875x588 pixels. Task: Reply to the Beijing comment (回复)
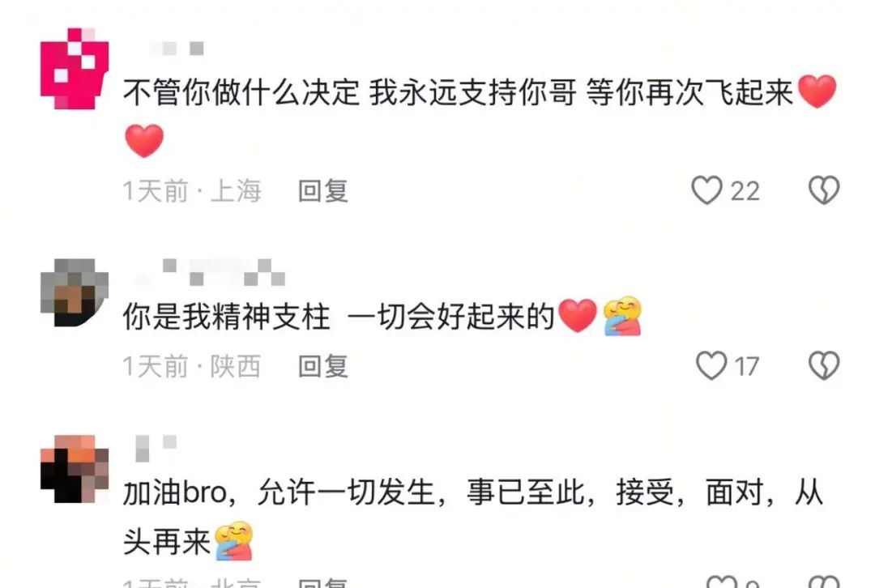(323, 583)
